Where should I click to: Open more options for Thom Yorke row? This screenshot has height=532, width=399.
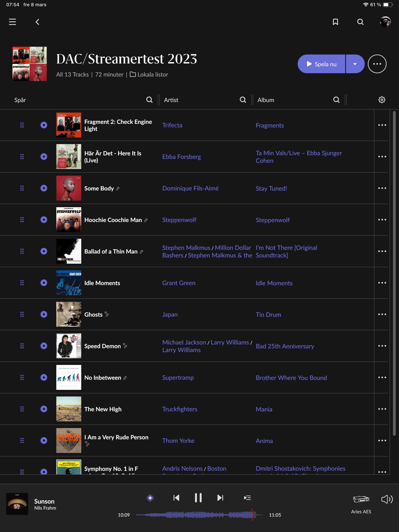tap(382, 440)
